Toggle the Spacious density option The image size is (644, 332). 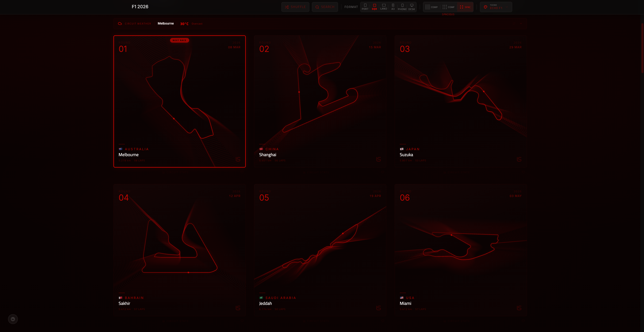coord(465,7)
